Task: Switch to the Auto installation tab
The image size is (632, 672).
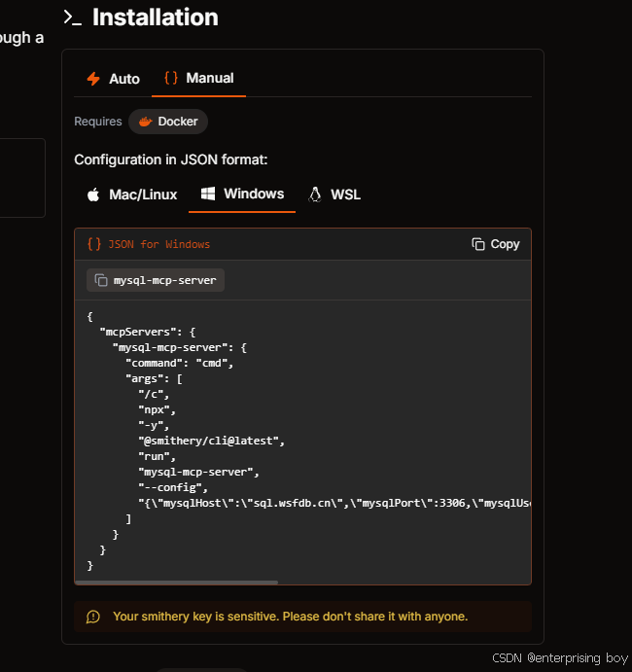Action: pos(113,79)
